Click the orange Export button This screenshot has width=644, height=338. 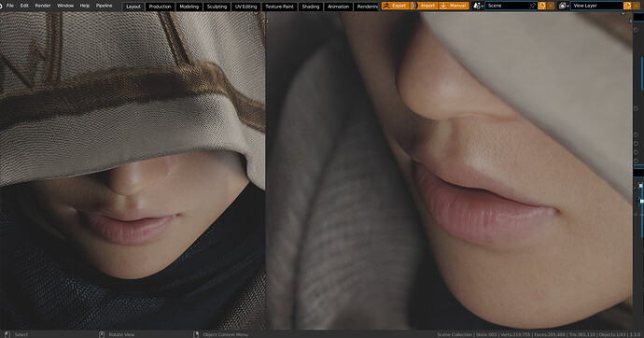point(395,6)
